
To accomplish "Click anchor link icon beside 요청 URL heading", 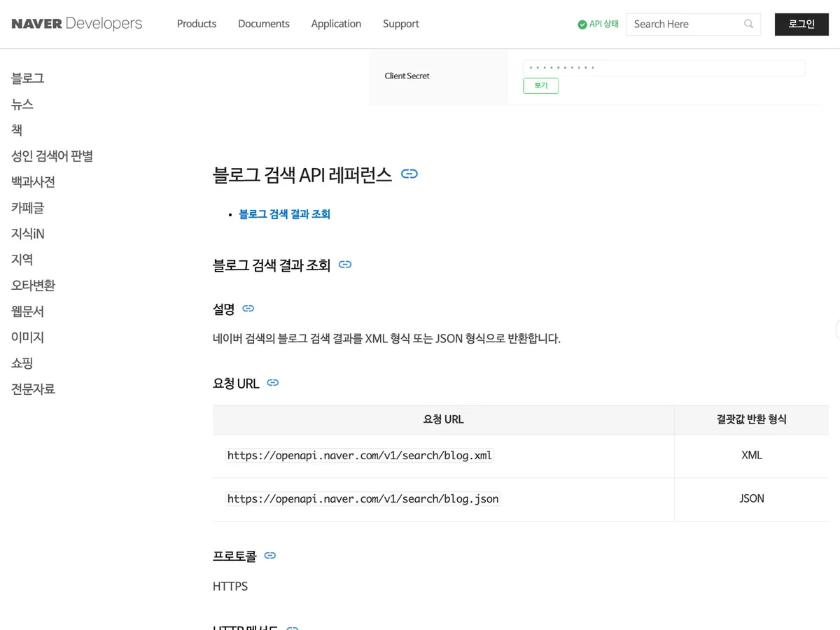I will point(273,383).
